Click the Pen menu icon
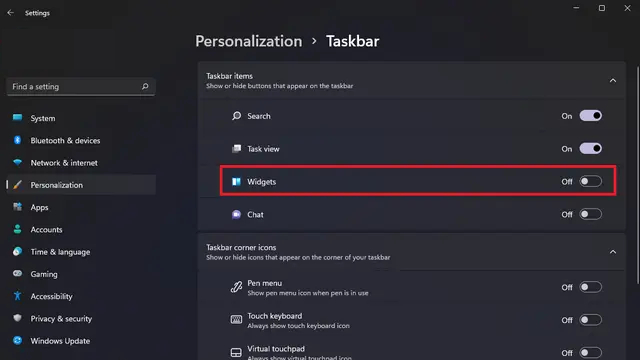 point(236,287)
